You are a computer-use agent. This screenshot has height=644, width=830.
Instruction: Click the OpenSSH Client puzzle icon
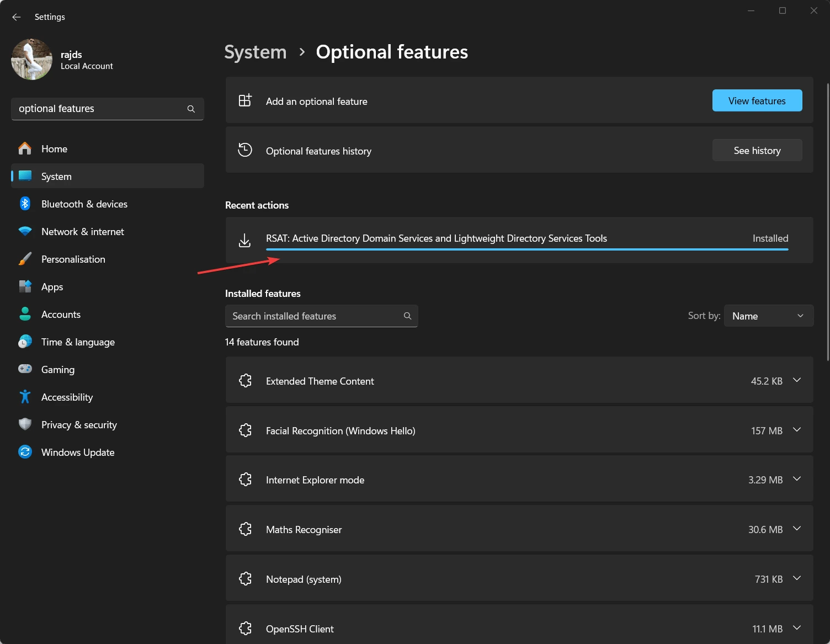click(x=246, y=629)
